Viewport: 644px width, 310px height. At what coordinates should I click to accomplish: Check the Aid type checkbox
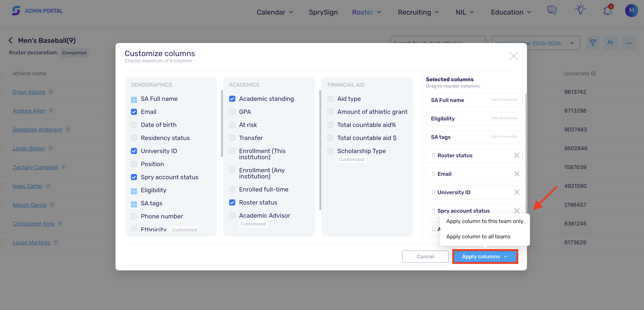pos(330,99)
